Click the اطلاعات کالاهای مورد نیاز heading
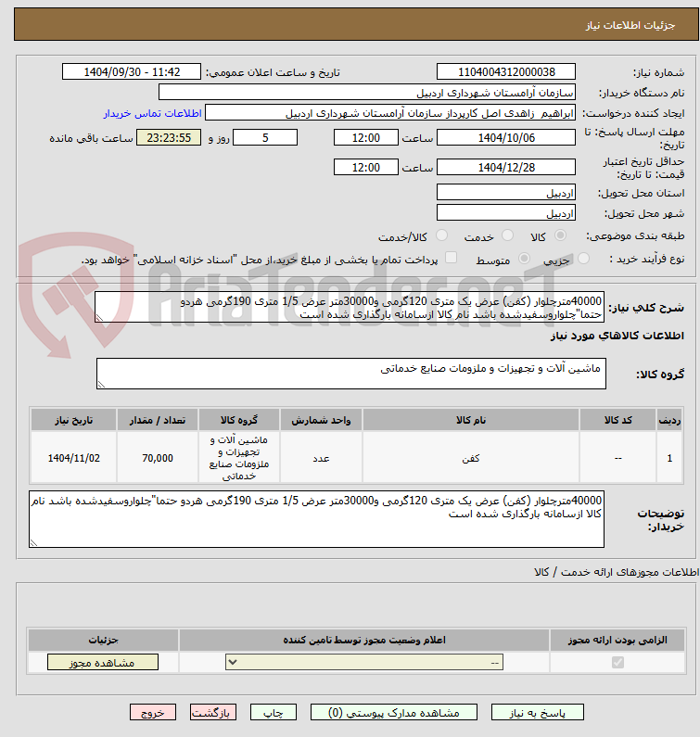This screenshot has height=737, width=700. (617, 336)
